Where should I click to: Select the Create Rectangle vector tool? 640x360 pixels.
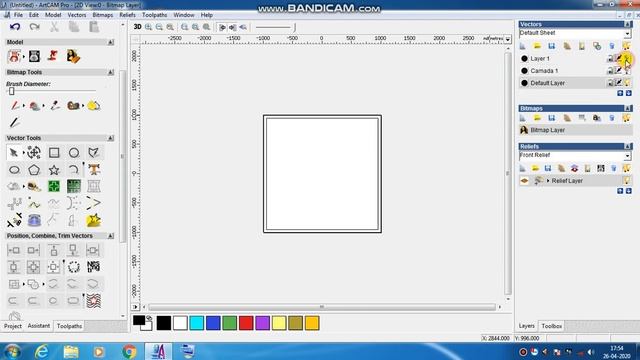tap(54, 153)
